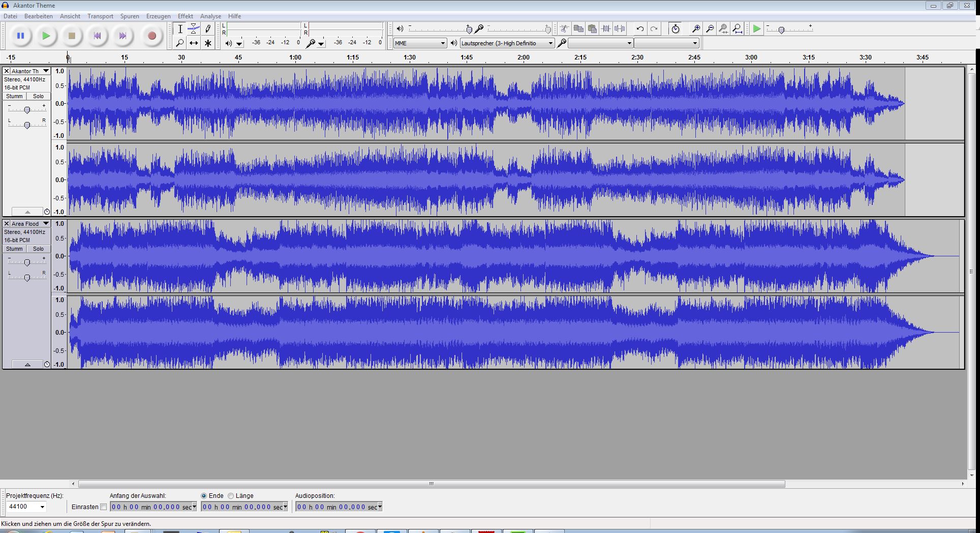Solo the Area Flood track
This screenshot has width=980, height=533.
pyautogui.click(x=39, y=249)
